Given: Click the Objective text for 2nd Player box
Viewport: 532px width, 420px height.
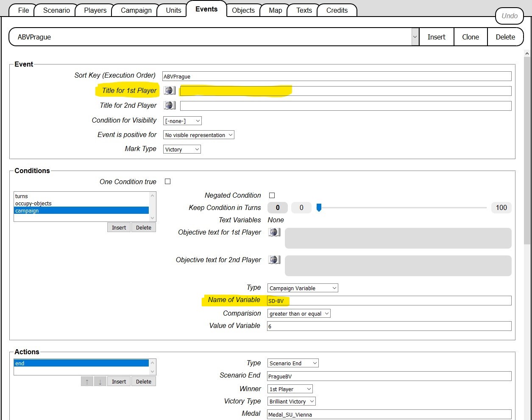Looking at the screenshot, I should pos(398,266).
